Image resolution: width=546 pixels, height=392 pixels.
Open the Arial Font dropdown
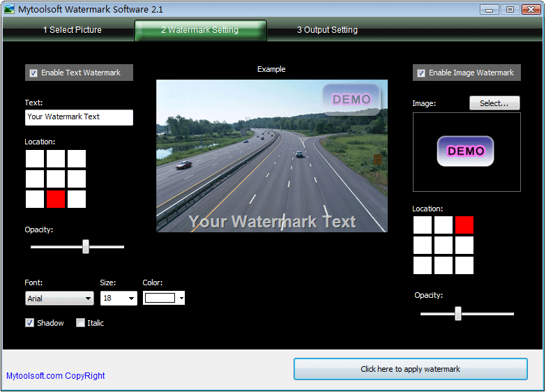[59, 299]
